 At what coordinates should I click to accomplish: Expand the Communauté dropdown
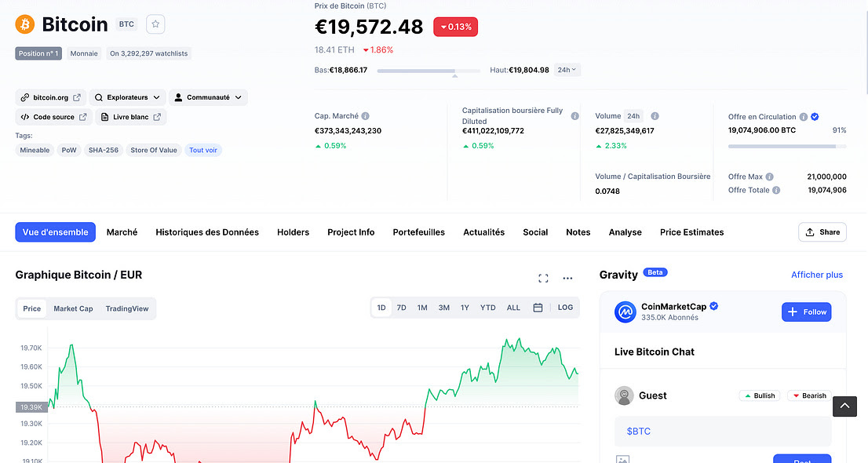208,97
